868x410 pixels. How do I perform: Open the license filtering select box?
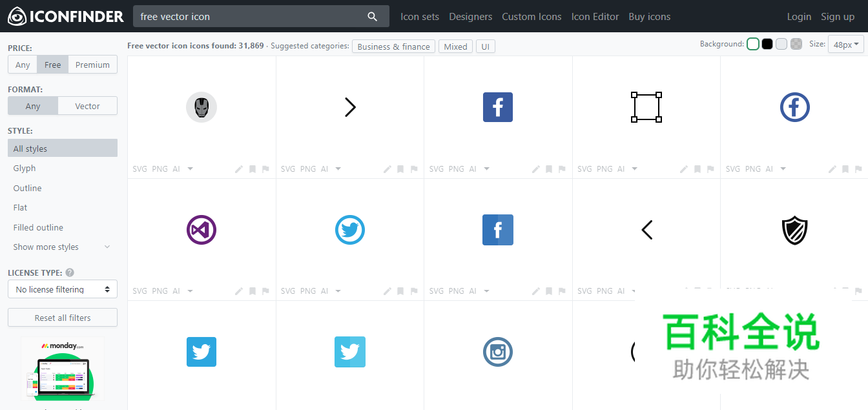(x=63, y=289)
